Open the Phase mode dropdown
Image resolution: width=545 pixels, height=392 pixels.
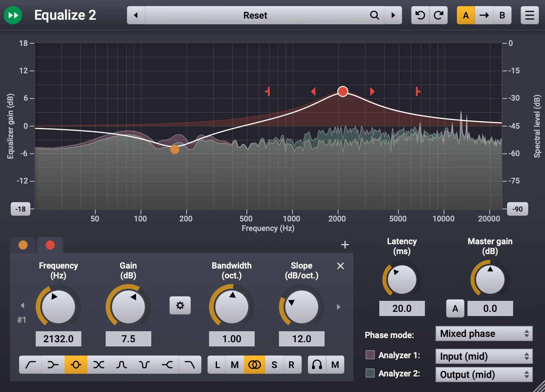pyautogui.click(x=484, y=334)
